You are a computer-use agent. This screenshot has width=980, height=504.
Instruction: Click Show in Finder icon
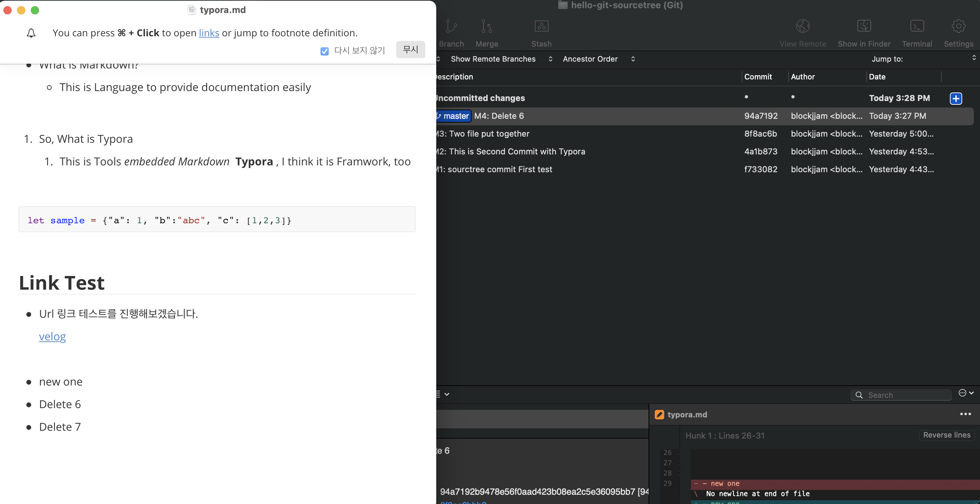[864, 27]
